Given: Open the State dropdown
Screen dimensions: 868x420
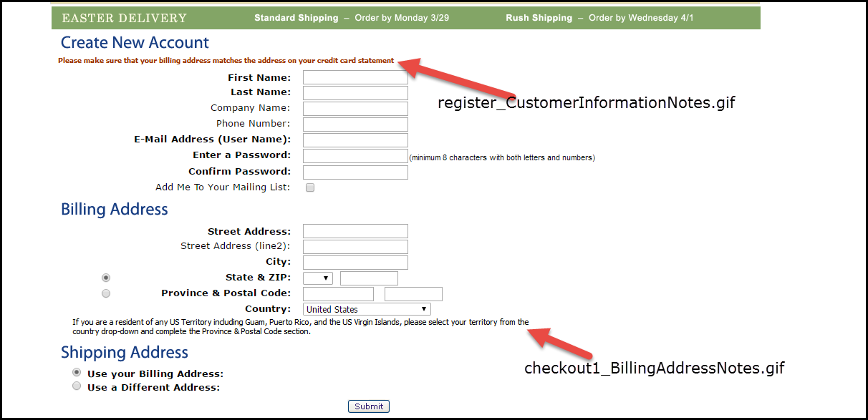Looking at the screenshot, I should coord(318,278).
